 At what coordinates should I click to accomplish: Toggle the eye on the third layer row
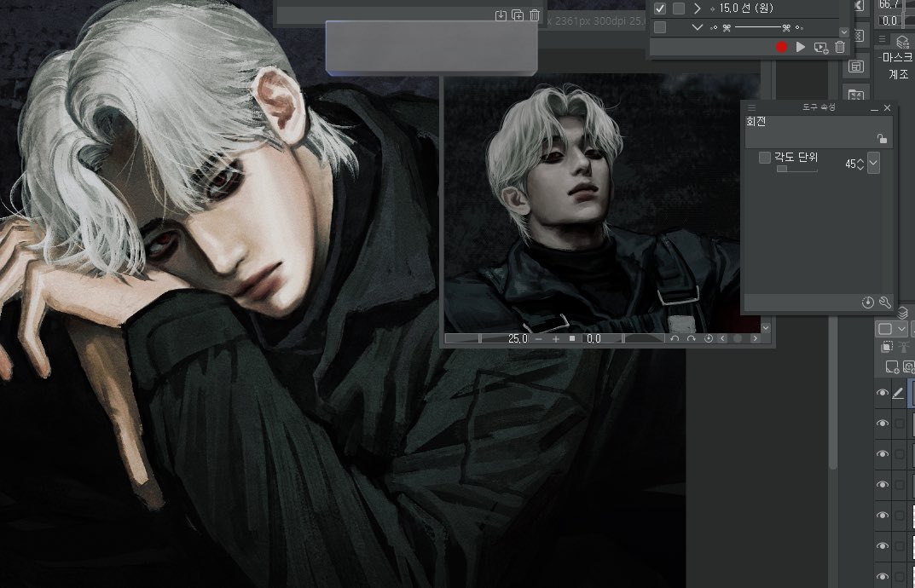click(x=883, y=454)
